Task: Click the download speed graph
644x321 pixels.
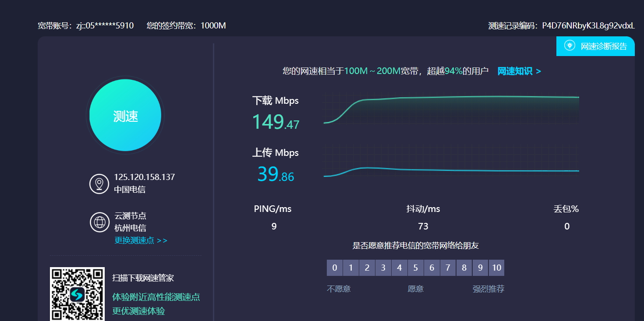Action: [451, 109]
